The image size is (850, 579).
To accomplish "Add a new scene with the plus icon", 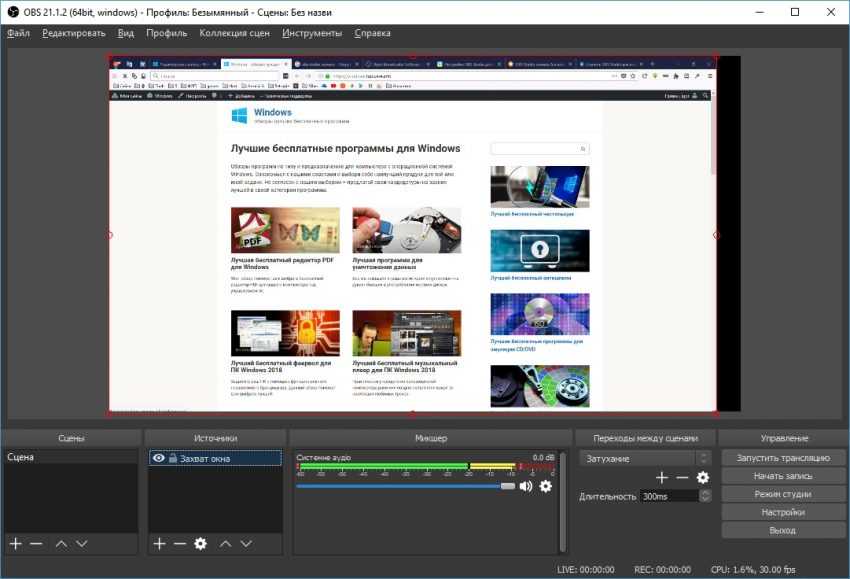I will (x=15, y=543).
